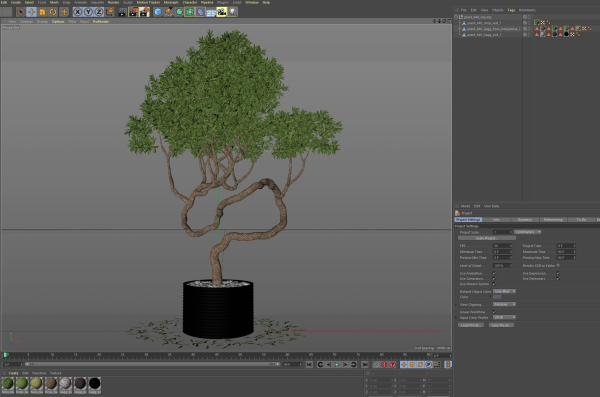The height and width of the screenshot is (397, 600).
Task: Select the Live Selection arrow tool
Action: point(21,12)
